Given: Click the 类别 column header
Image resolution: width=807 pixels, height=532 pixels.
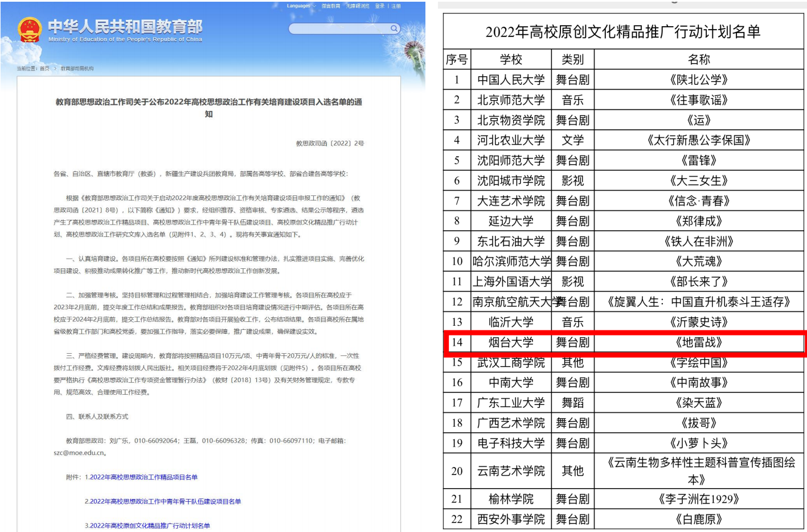Looking at the screenshot, I should (x=572, y=60).
